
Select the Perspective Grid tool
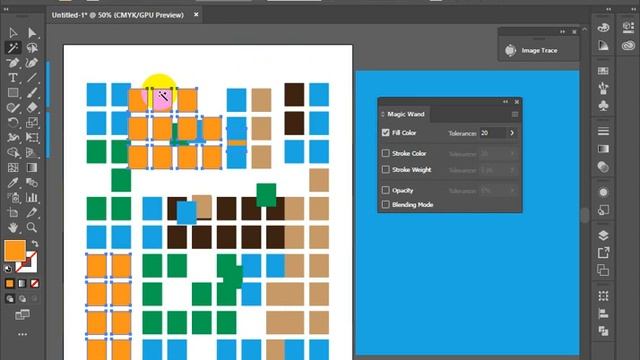pyautogui.click(x=32, y=152)
